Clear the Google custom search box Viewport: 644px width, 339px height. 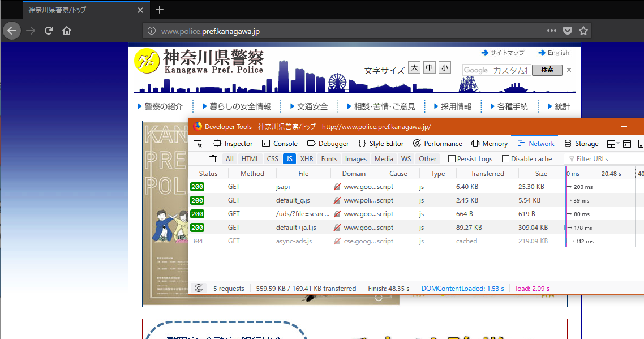569,70
